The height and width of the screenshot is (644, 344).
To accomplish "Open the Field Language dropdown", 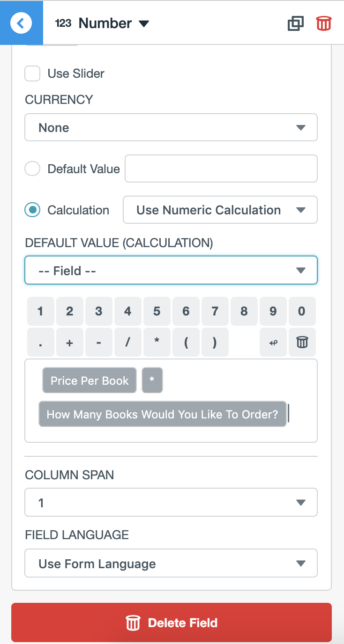I will pos(171,563).
